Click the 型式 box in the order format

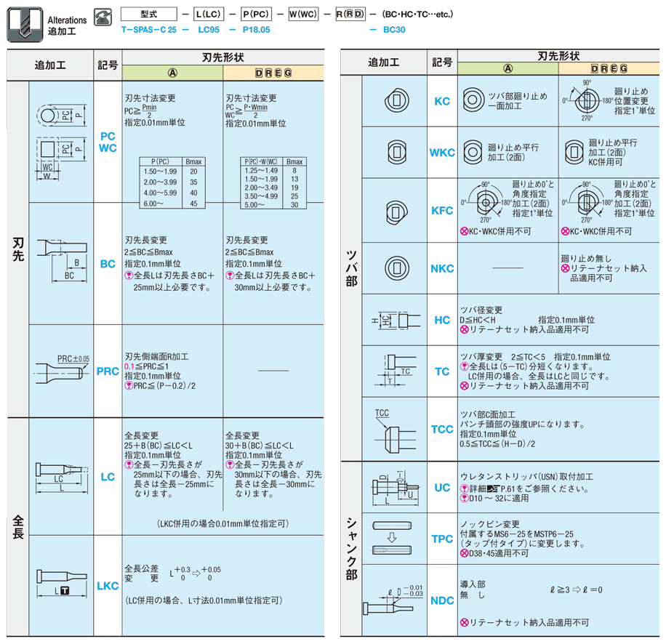click(148, 14)
